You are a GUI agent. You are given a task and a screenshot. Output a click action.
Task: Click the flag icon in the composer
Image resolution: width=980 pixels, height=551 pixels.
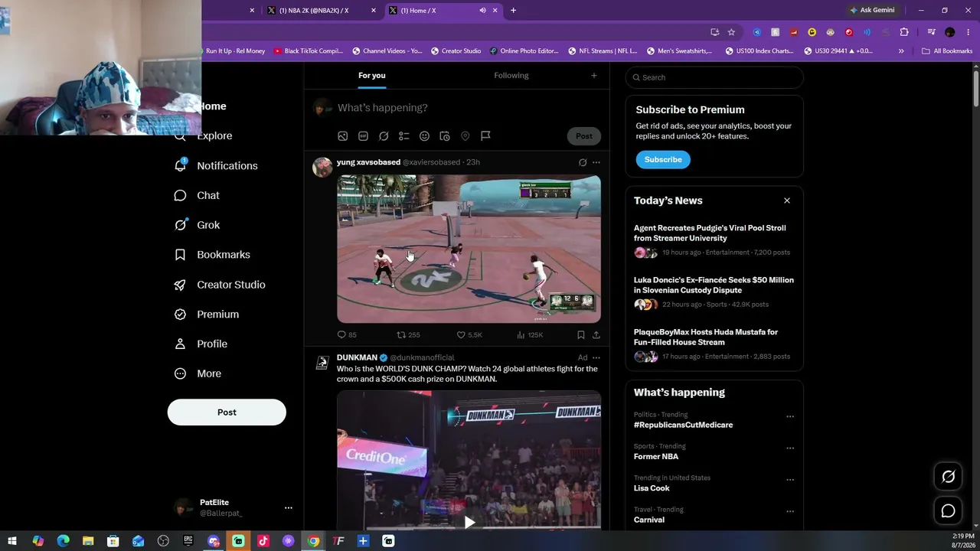485,136
